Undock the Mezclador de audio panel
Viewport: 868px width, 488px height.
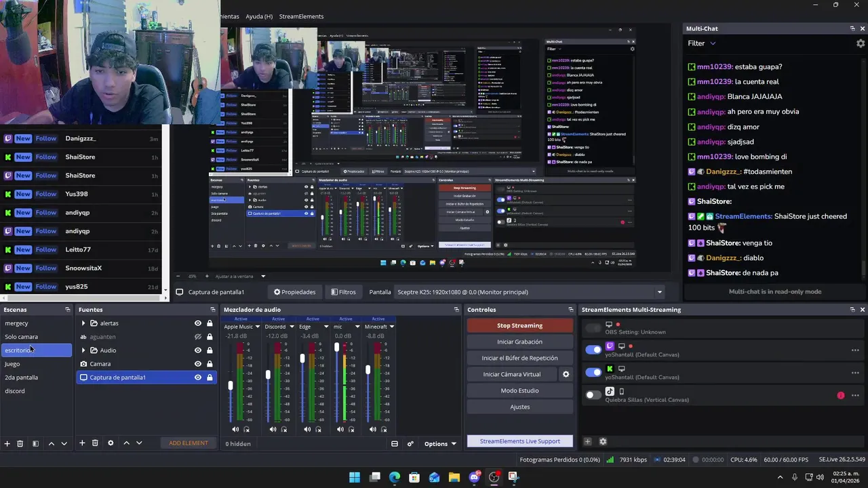456,310
